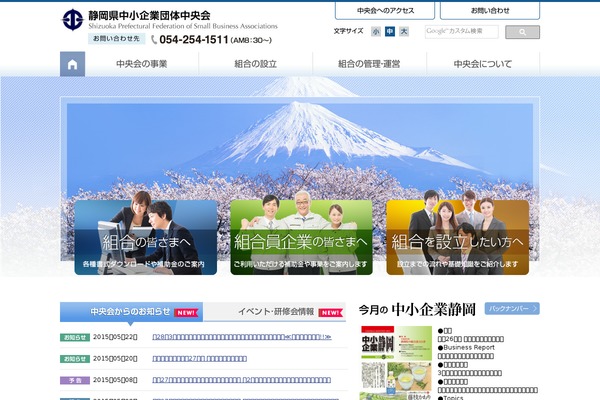
Task: Set text size to medium (中)
Action: [390, 31]
